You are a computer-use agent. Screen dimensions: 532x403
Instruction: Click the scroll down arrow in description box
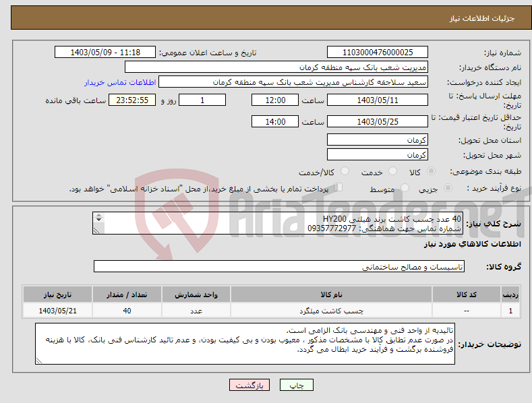click(98, 220)
